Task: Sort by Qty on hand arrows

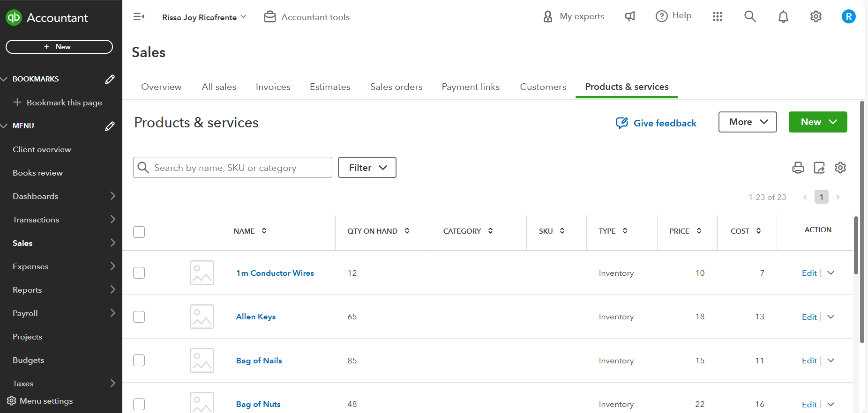Action: [x=407, y=231]
